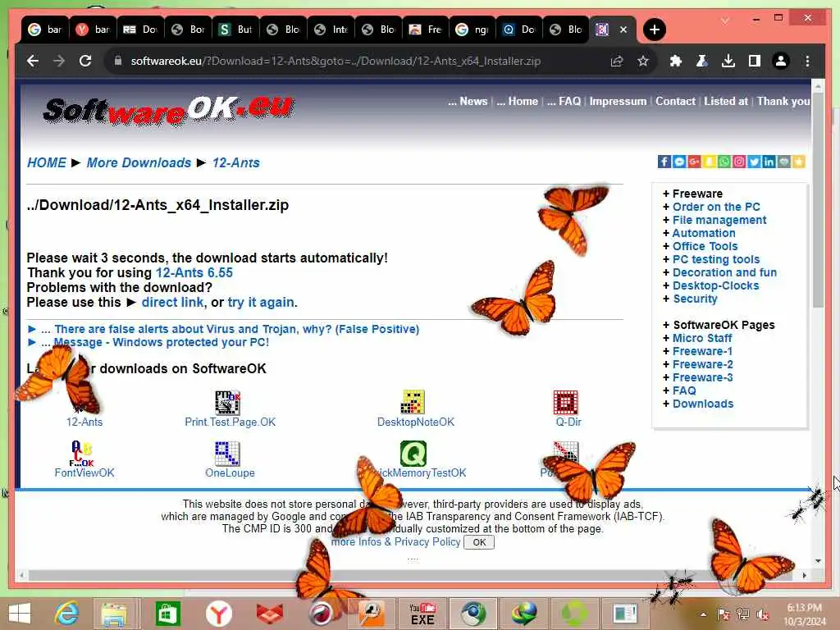Open 'Windows protected your PC' message link
Image resolution: width=840 pixels, height=630 pixels.
point(162,342)
